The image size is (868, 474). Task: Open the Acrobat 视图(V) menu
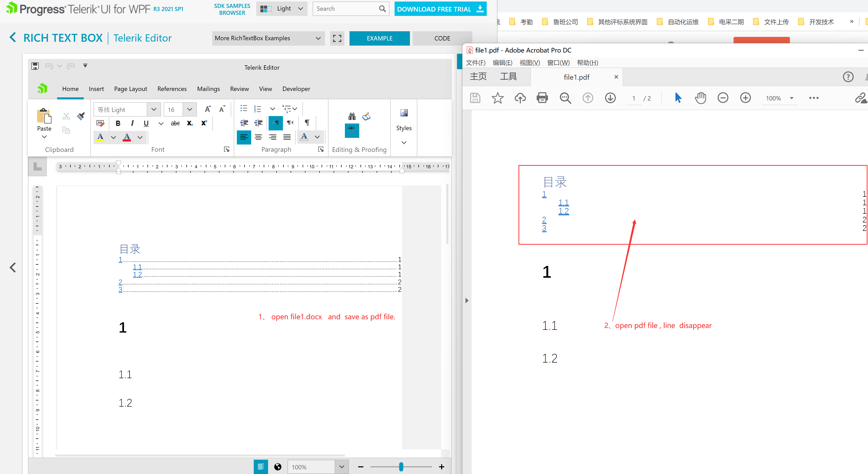(529, 63)
